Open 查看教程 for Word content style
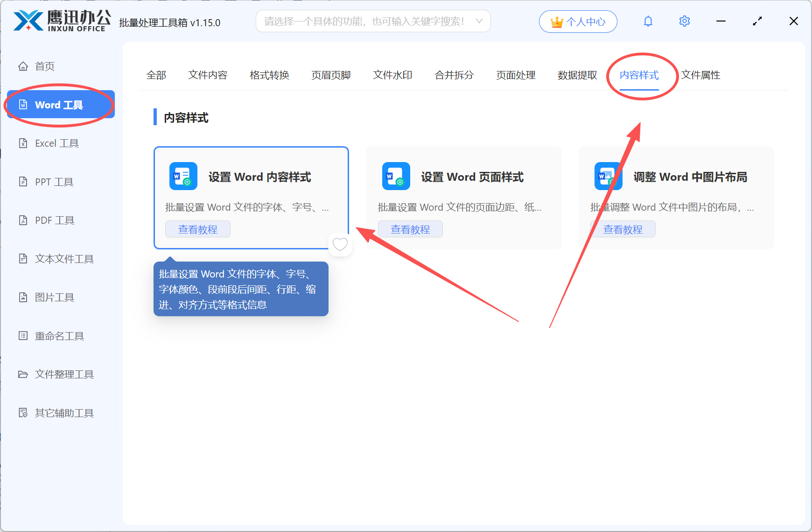 point(197,229)
